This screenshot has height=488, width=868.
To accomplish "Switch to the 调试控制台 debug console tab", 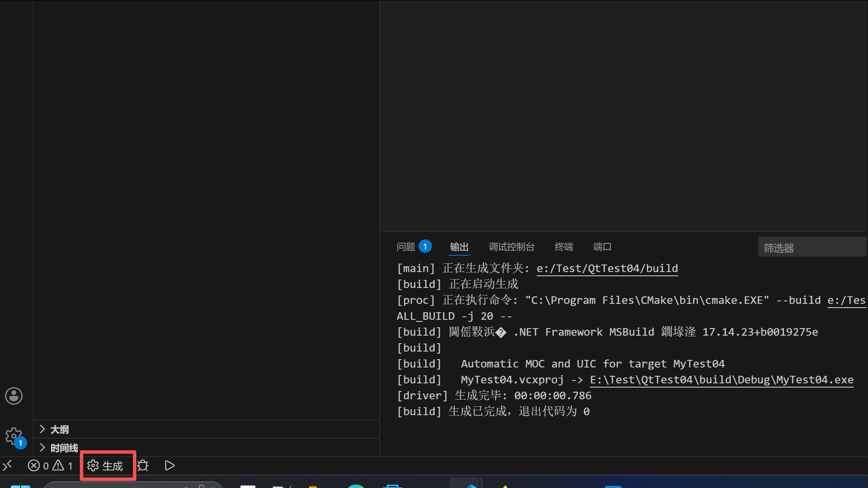I will [511, 247].
